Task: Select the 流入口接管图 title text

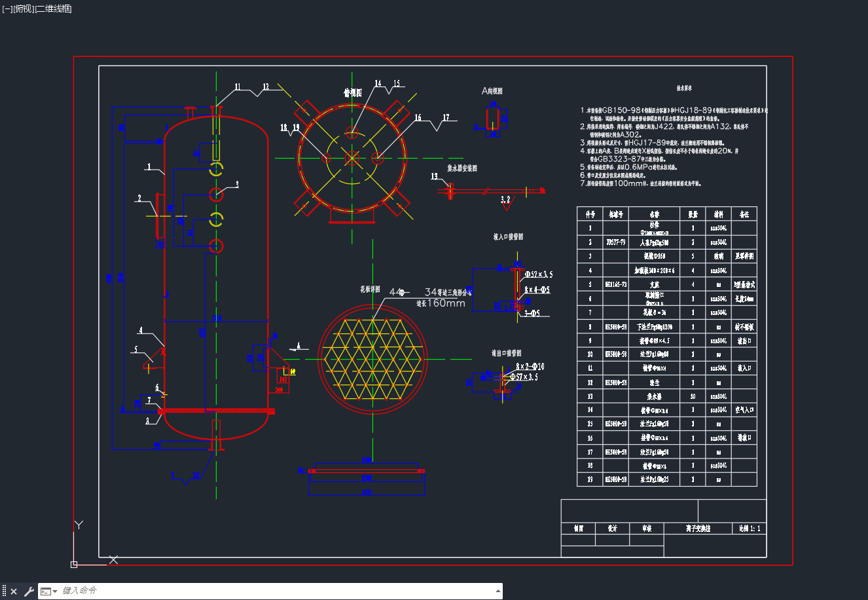Action: coord(508,236)
